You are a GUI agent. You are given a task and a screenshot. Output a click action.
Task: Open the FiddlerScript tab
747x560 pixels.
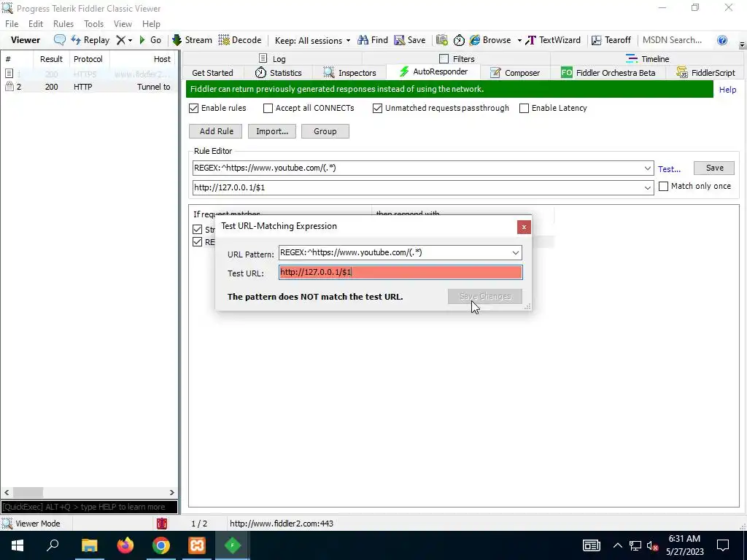[705, 72]
